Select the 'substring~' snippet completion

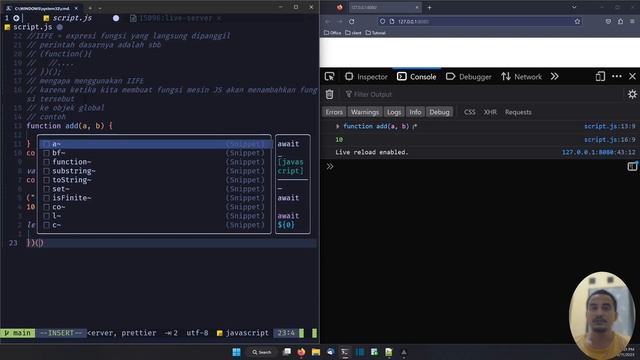click(x=155, y=171)
